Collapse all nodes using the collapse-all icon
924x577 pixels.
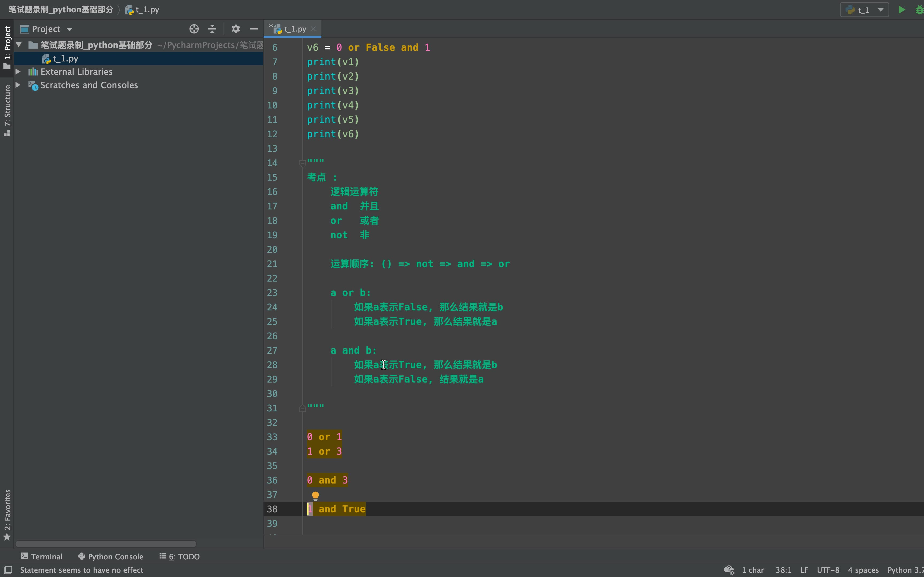coord(212,29)
